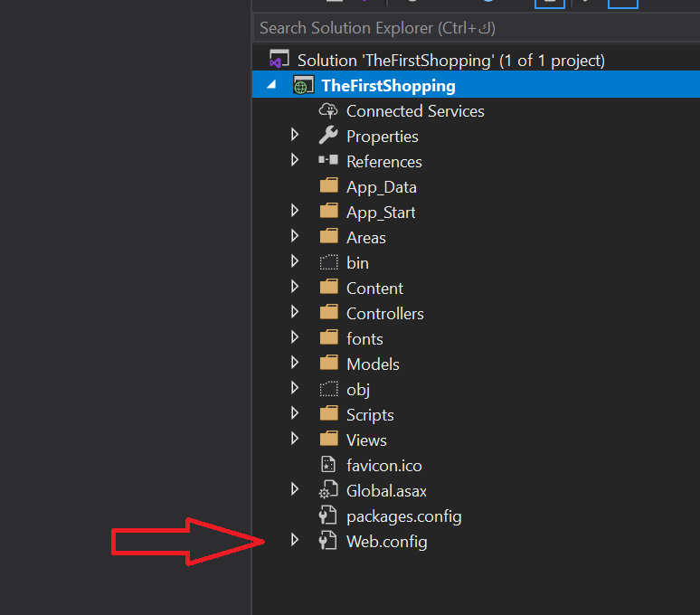This screenshot has width=700, height=615.
Task: Select the TheFirstShopping project name
Action: (388, 85)
